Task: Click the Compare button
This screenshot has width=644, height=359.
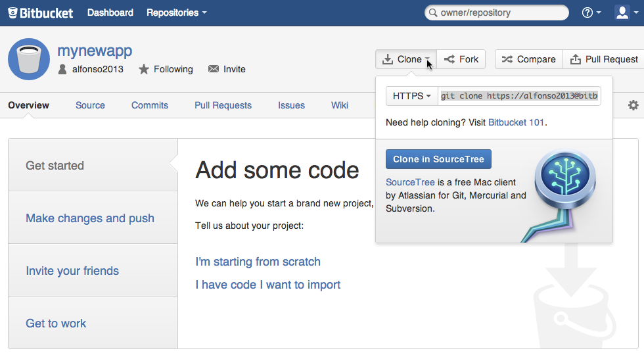Action: point(529,59)
